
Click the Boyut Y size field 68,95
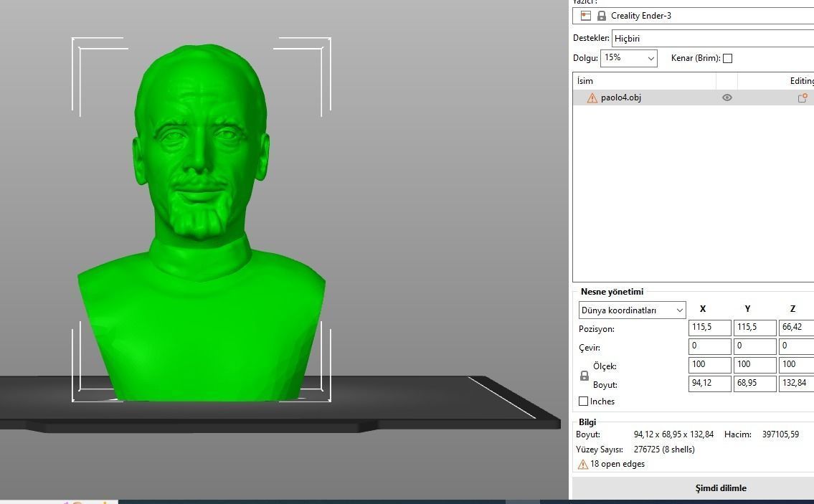754,384
